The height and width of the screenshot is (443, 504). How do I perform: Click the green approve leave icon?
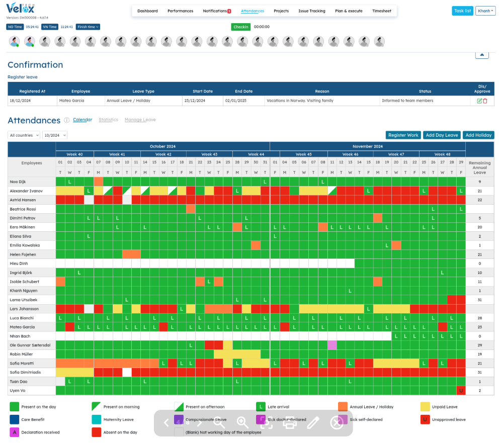[479, 101]
